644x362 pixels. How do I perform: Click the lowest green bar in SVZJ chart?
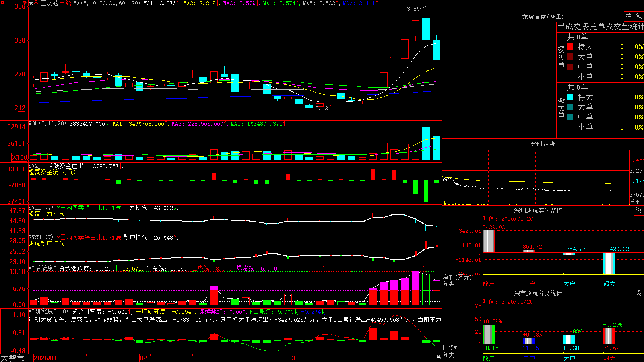pos(426,191)
